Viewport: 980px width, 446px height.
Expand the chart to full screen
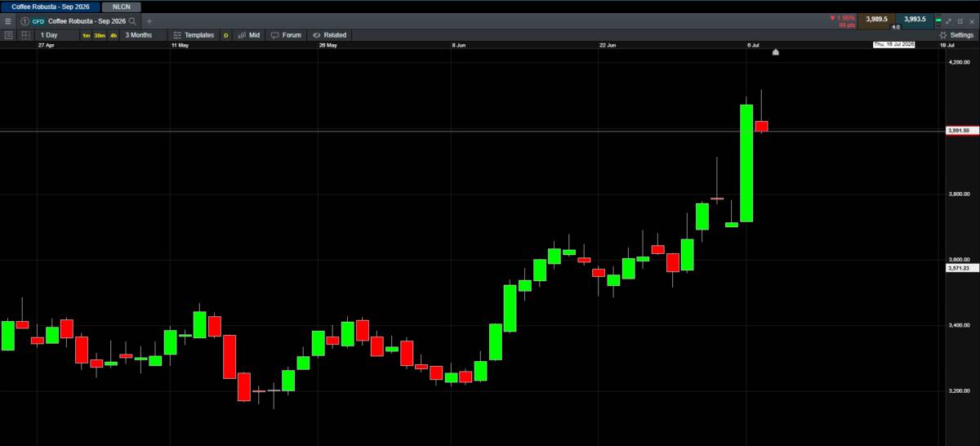(x=948, y=21)
